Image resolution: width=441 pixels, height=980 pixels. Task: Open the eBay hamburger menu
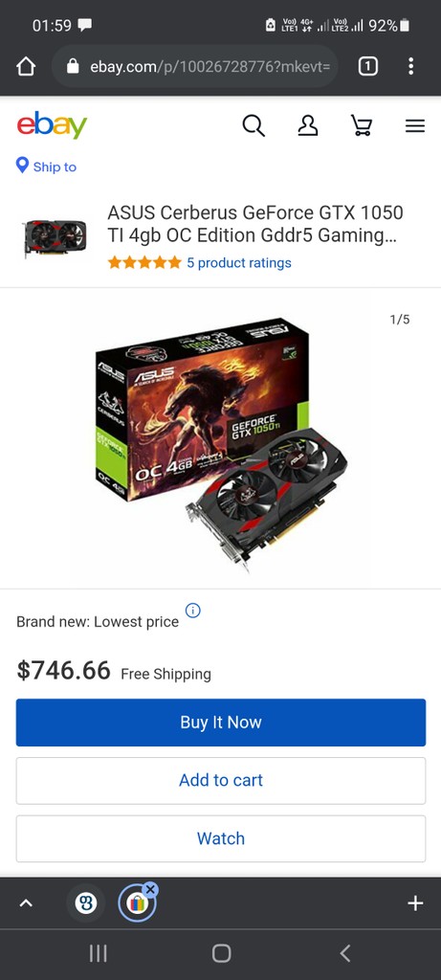click(415, 126)
